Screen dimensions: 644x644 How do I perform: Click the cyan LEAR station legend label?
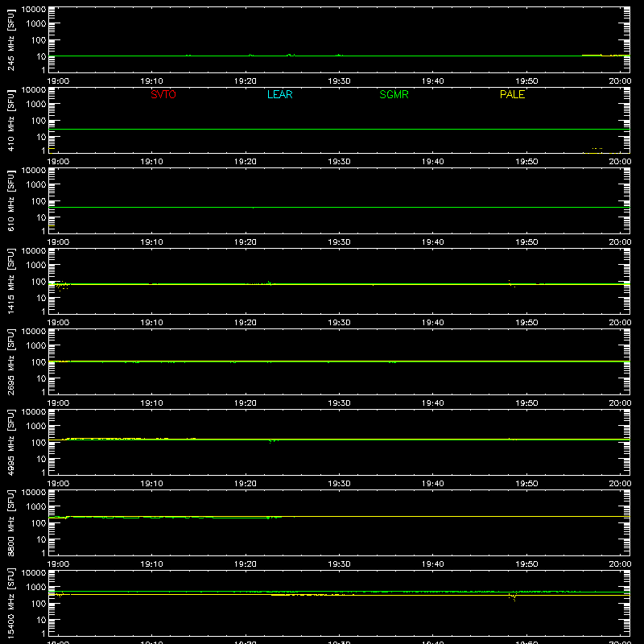[279, 94]
